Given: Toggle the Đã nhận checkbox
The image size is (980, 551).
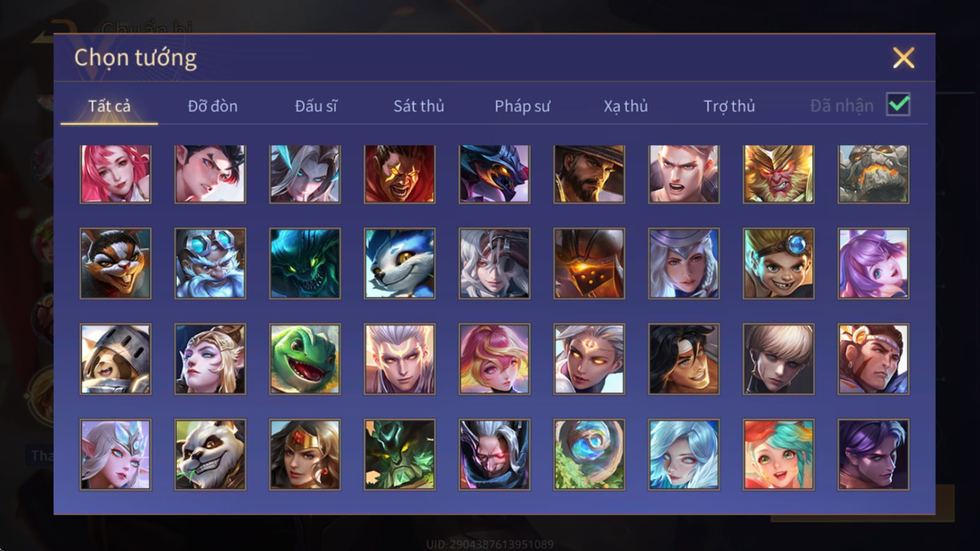Looking at the screenshot, I should click(x=898, y=105).
